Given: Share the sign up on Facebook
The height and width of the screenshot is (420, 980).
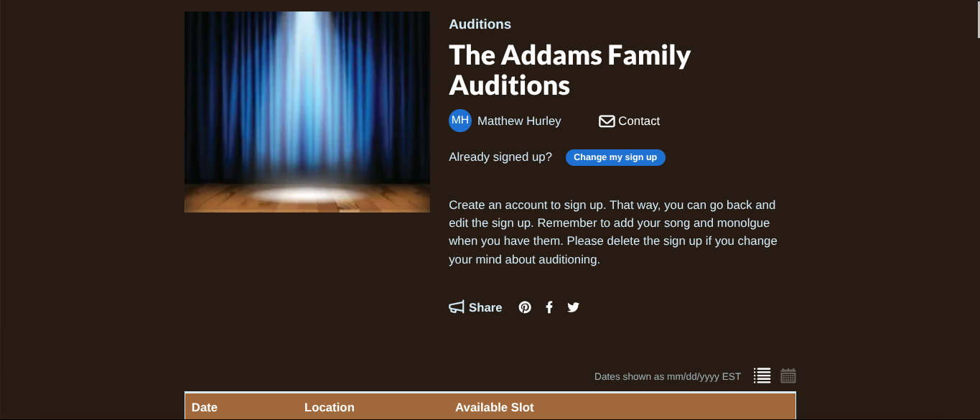Looking at the screenshot, I should click(549, 307).
